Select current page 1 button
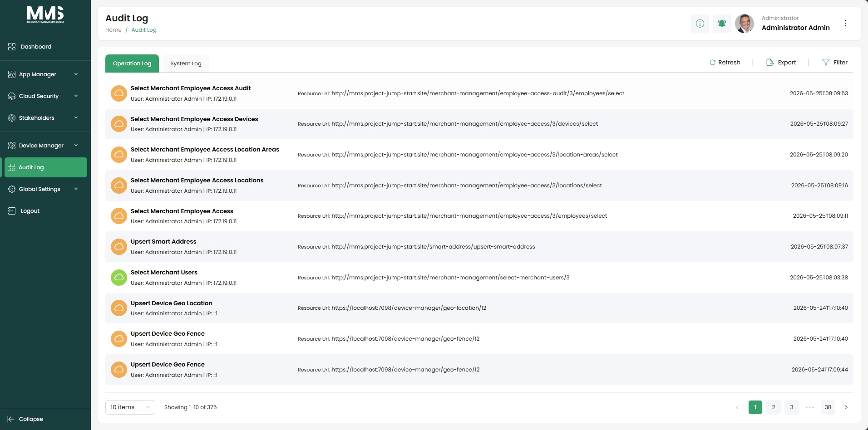 (755, 407)
